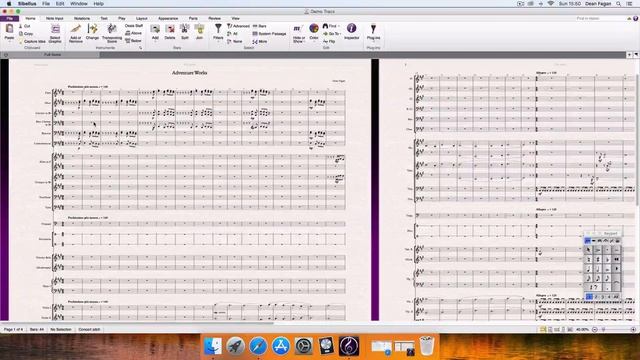Image resolution: width=640 pixels, height=360 pixels.
Task: Open the Filters funnel dropdown
Action: (218, 32)
